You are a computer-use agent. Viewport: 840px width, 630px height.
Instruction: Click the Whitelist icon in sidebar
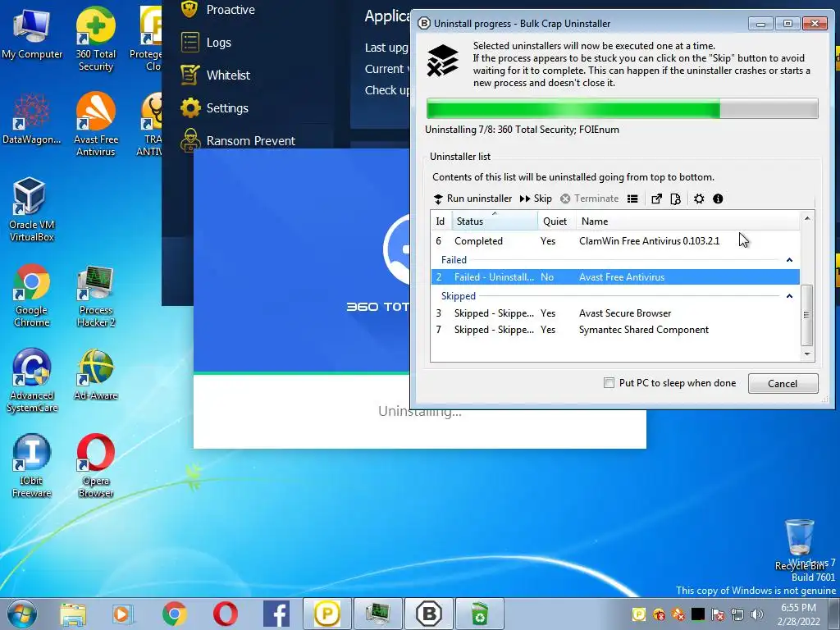pos(190,75)
